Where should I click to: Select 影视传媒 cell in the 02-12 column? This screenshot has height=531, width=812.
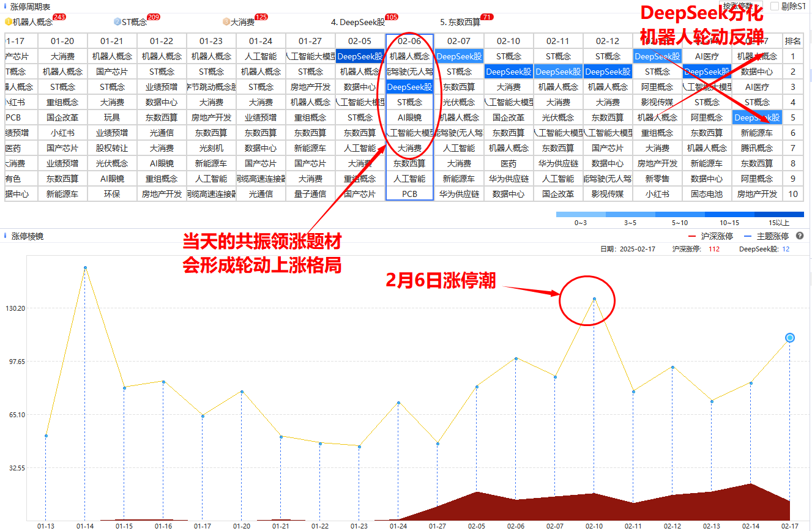point(608,194)
